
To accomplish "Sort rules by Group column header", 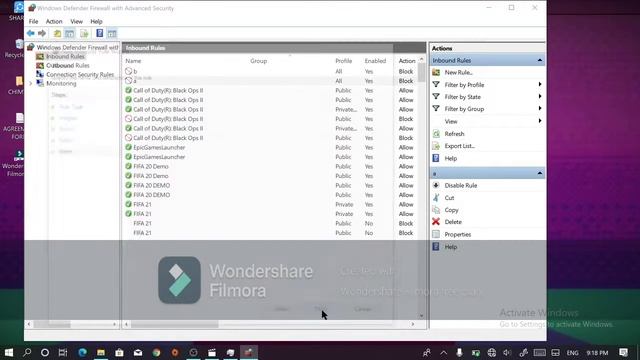I will coord(258,61).
